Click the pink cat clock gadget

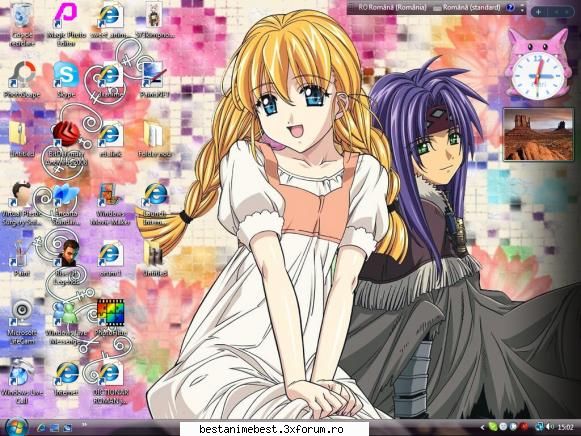tap(538, 65)
